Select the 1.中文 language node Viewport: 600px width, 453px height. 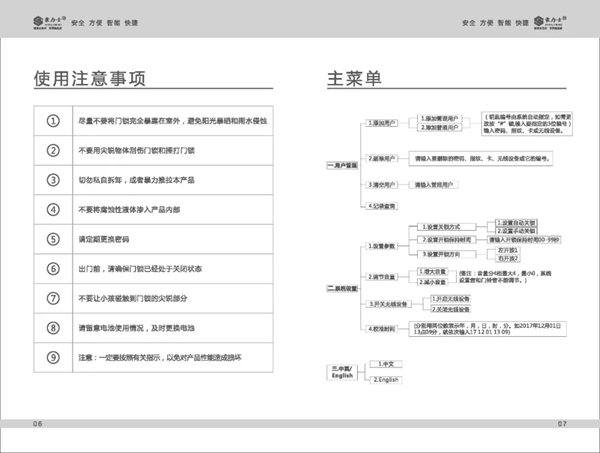[x=386, y=364]
